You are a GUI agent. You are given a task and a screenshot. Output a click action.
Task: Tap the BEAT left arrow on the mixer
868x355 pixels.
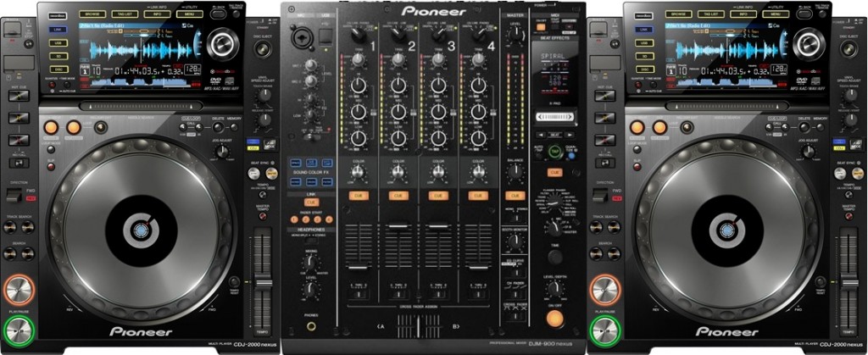540,135
